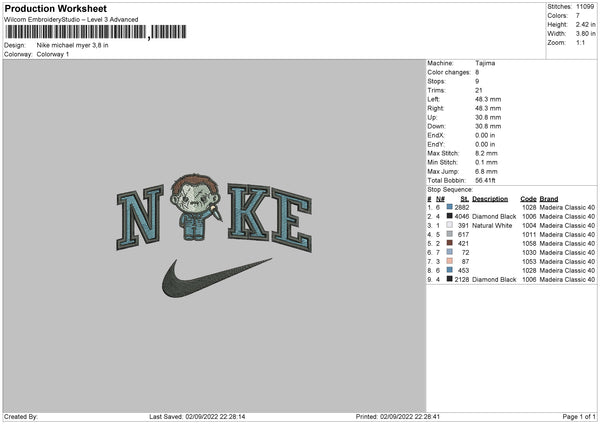This screenshot has width=600, height=424.
Task: Click thread code '1058' in stop row 5
Action: [x=529, y=243]
